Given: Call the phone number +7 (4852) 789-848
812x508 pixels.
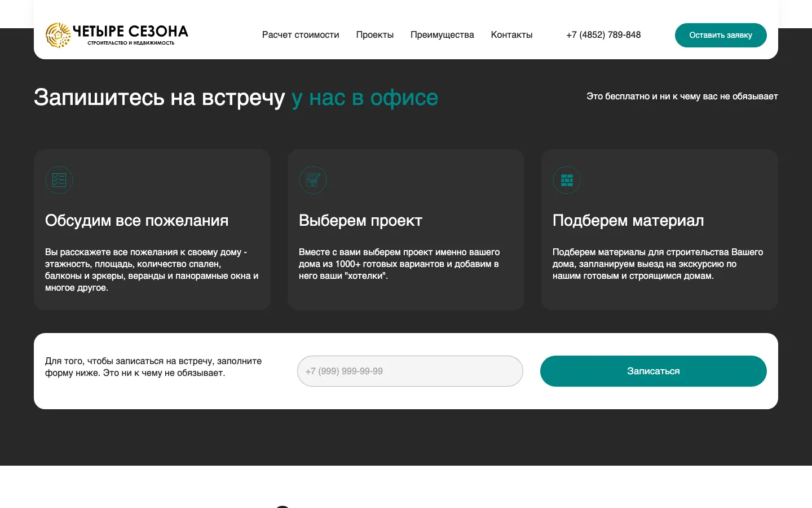Looking at the screenshot, I should click(603, 35).
